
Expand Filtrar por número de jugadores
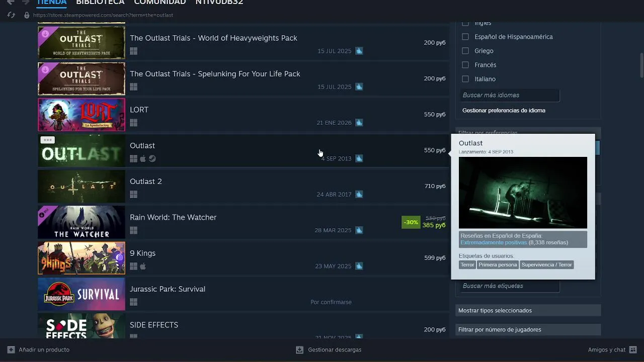528,329
